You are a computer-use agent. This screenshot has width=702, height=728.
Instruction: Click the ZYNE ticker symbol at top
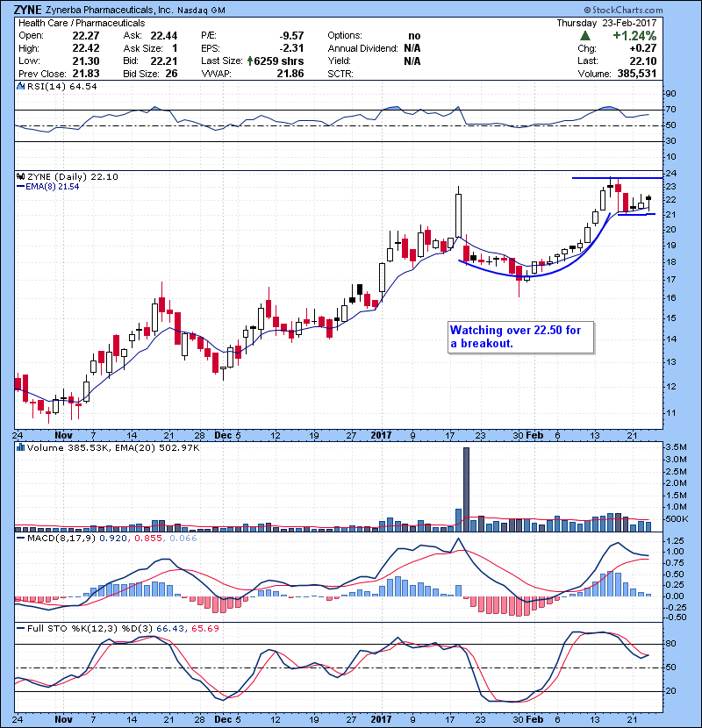click(x=28, y=10)
